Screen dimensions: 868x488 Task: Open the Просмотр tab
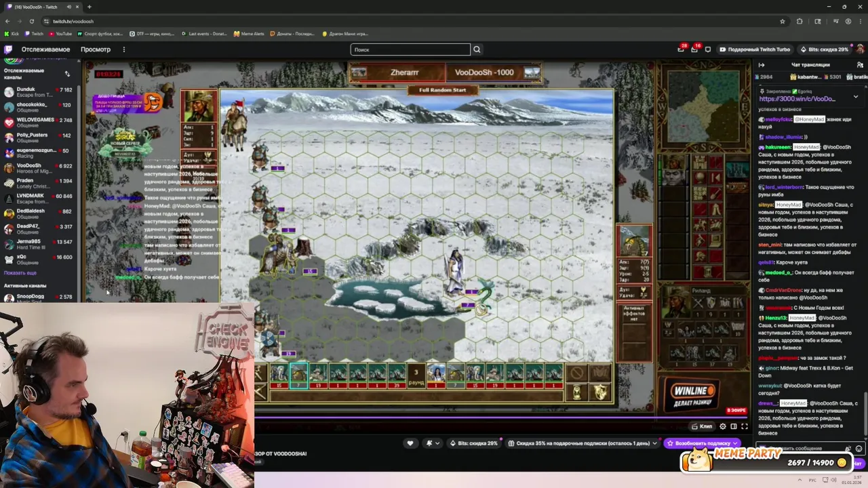click(96, 49)
